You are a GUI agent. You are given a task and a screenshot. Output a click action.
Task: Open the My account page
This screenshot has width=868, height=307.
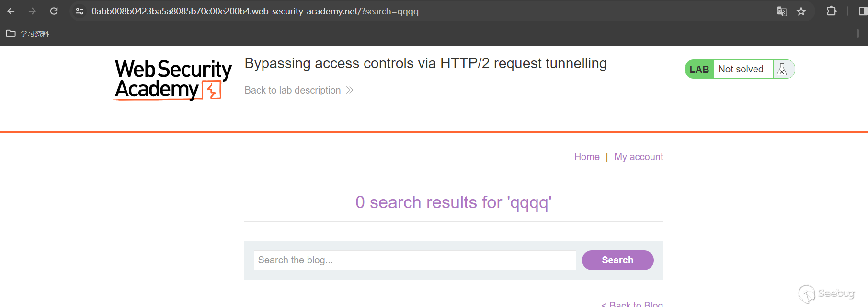click(639, 157)
